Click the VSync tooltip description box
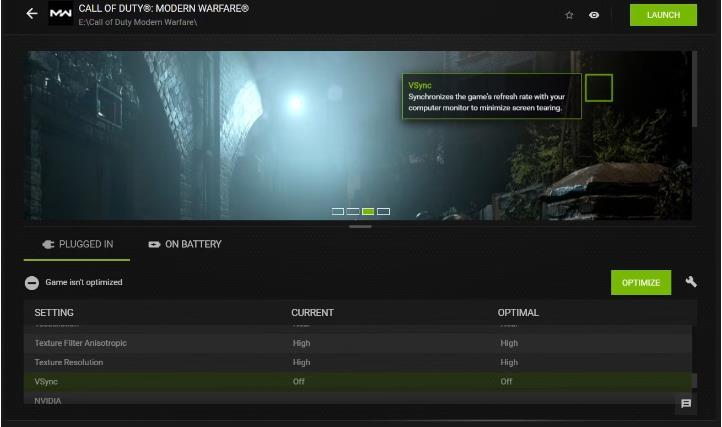Image resolution: width=722 pixels, height=427 pixels. [x=492, y=96]
